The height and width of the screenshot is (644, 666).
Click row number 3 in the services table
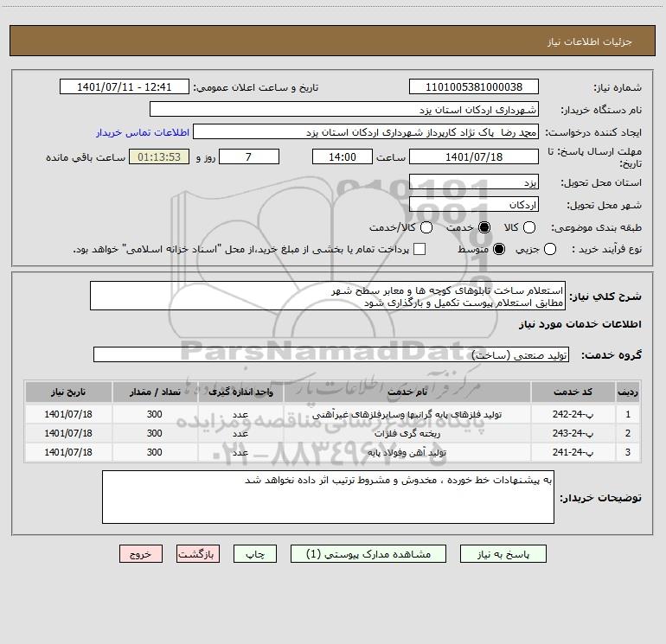(x=628, y=452)
